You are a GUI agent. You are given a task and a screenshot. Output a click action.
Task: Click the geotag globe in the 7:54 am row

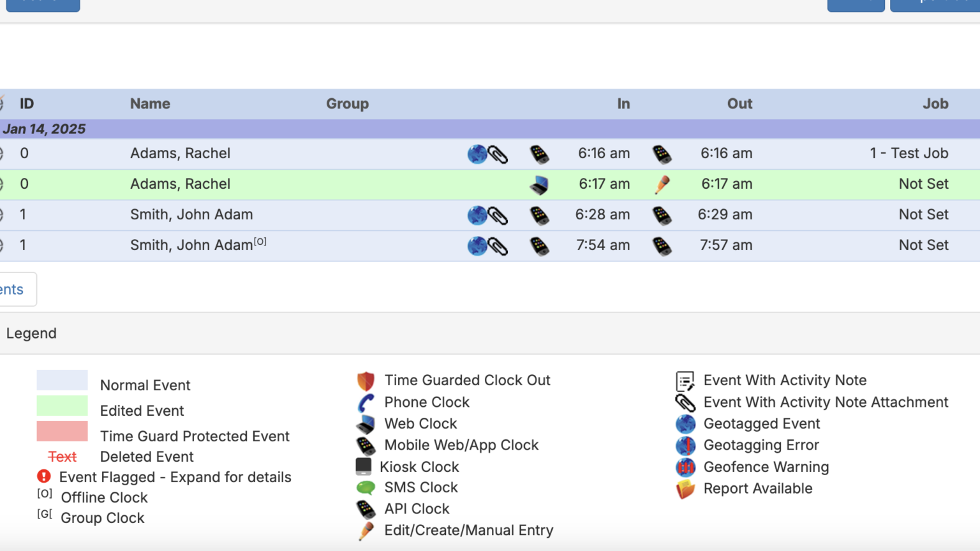pyautogui.click(x=477, y=246)
